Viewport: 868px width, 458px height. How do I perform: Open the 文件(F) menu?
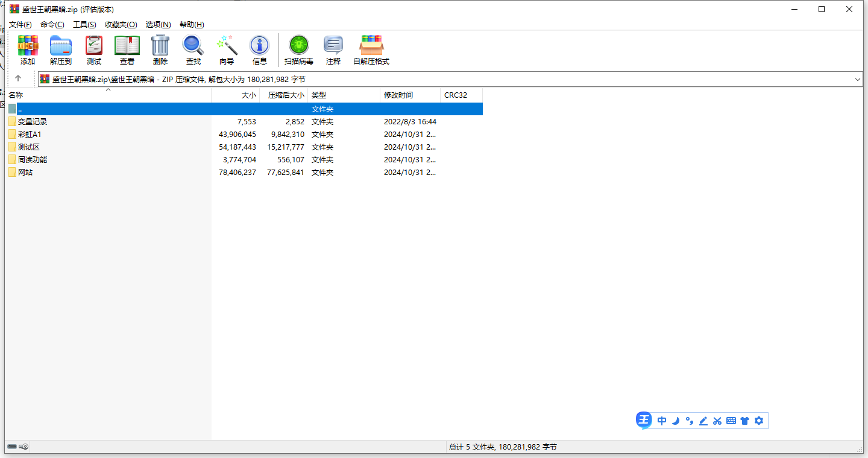click(20, 25)
